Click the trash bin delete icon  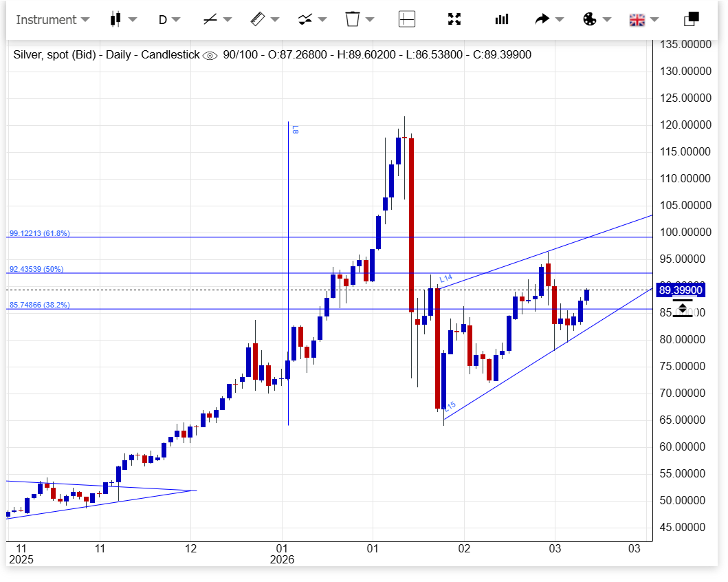(353, 19)
